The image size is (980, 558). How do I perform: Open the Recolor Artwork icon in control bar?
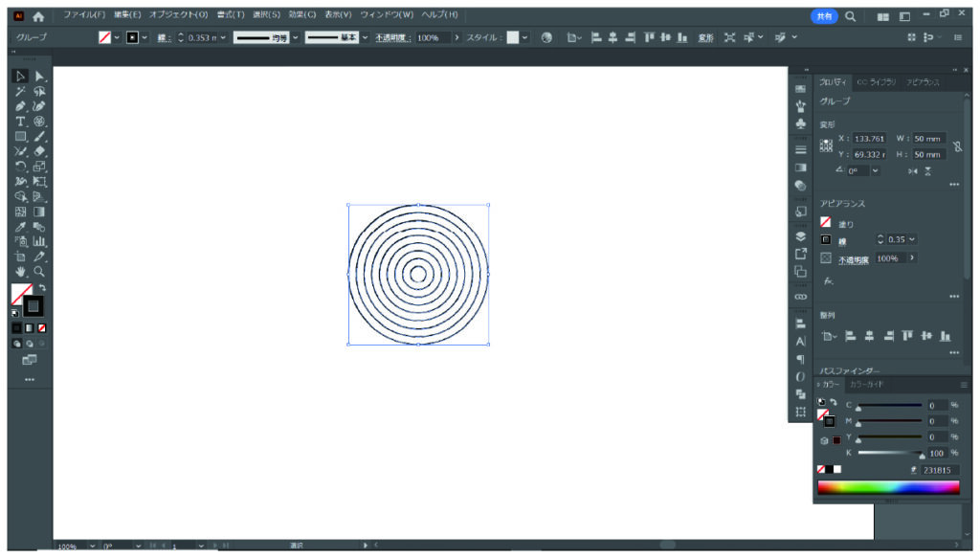point(546,37)
